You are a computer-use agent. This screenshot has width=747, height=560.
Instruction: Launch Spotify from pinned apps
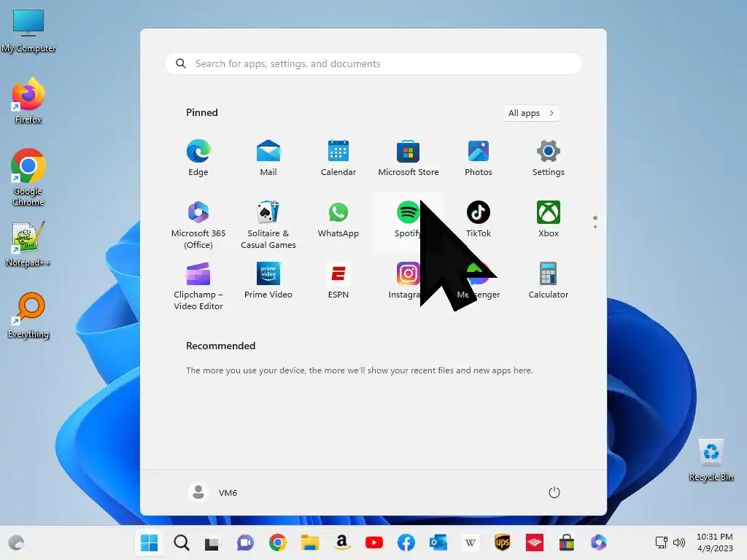click(x=408, y=219)
